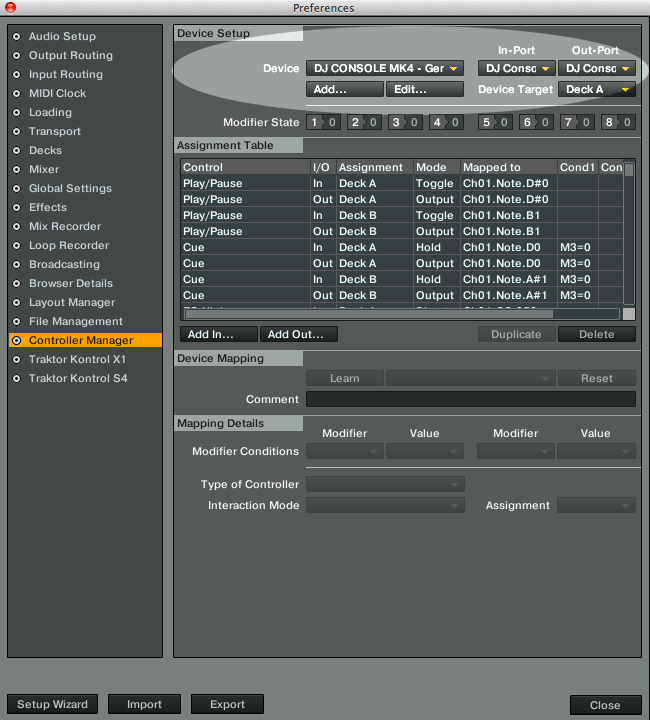Select Audio Setup radio icon in sidebar
650x720 pixels.
tap(15, 37)
